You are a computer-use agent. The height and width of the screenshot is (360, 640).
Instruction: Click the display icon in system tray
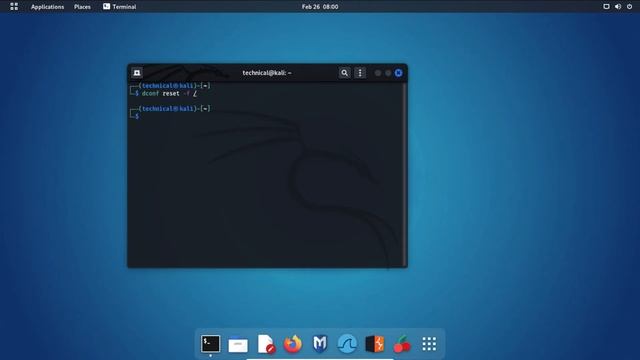(x=607, y=7)
